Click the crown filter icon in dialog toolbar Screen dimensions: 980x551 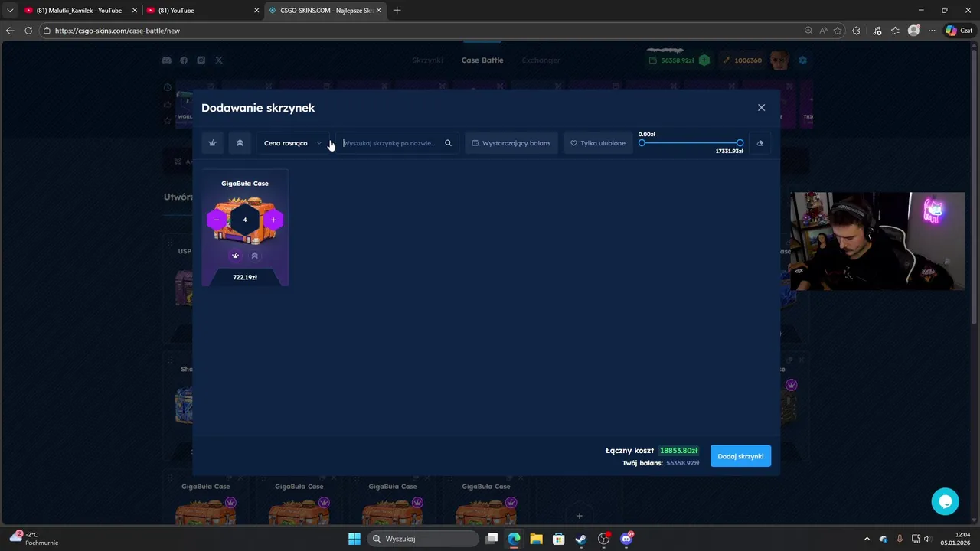tap(213, 143)
